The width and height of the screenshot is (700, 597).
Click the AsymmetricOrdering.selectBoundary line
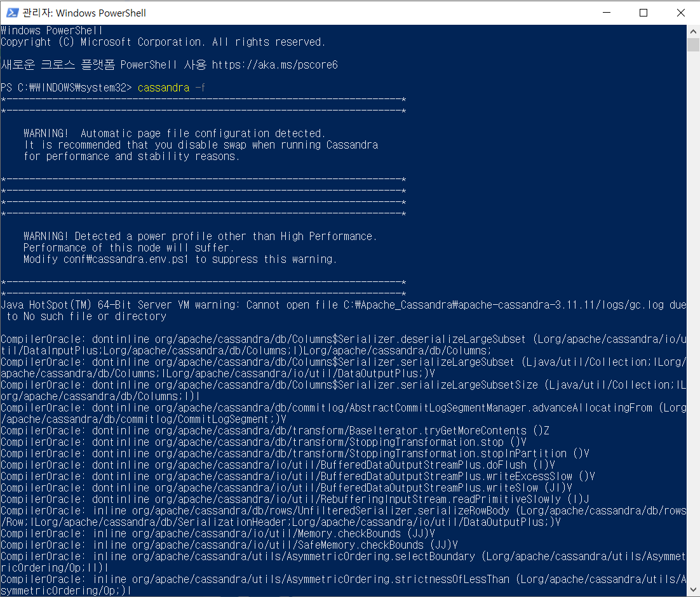pyautogui.click(x=343, y=562)
